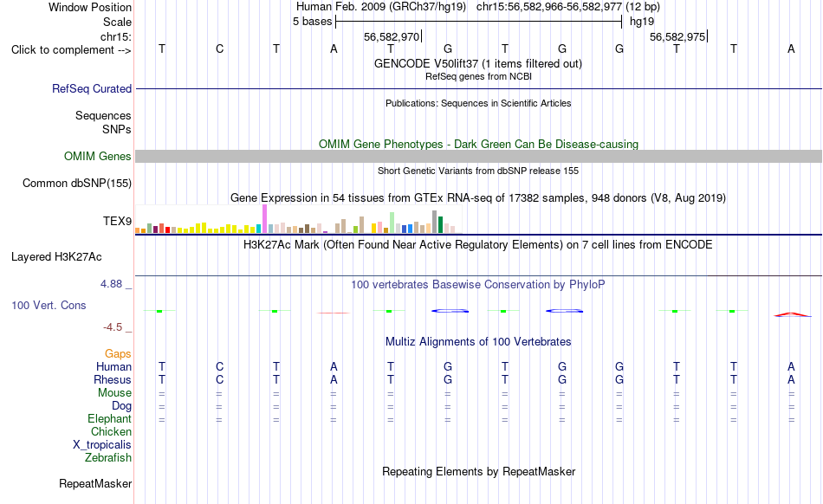
Task: Click the red PhyloP peak below final A
Action: point(792,314)
